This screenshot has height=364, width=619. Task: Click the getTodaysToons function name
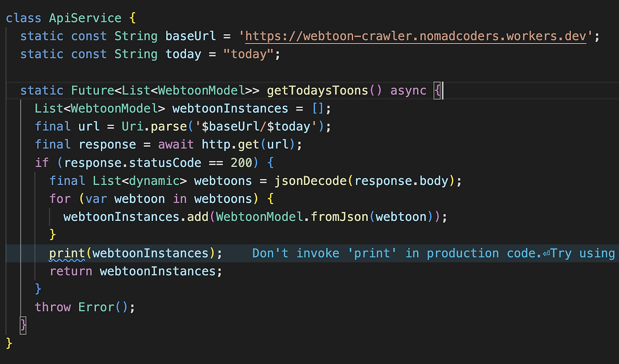pyautogui.click(x=317, y=90)
